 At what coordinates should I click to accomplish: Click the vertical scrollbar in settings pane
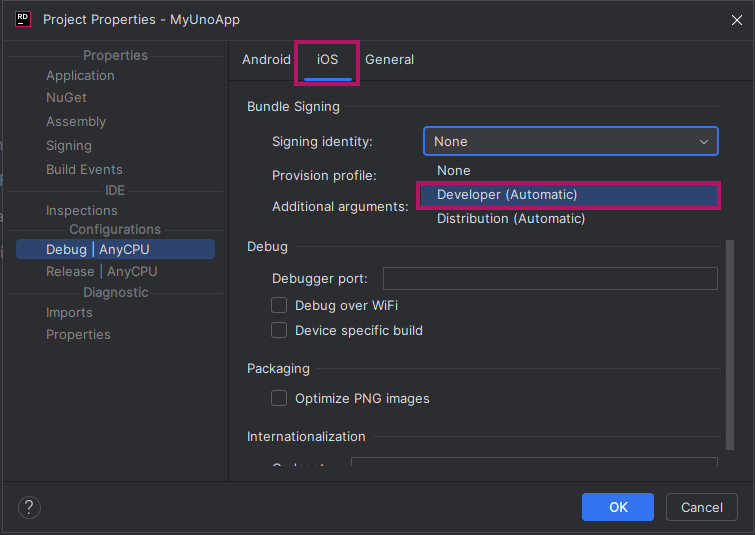[729, 345]
